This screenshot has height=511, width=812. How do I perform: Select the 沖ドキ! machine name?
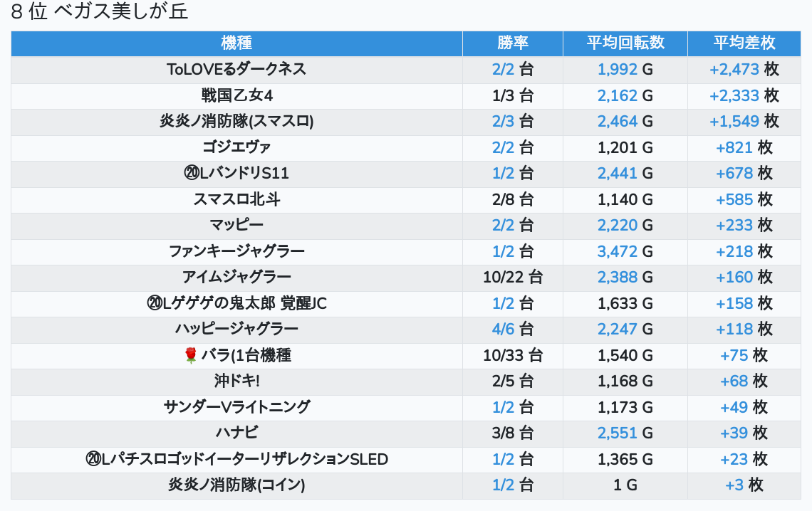pyautogui.click(x=236, y=381)
